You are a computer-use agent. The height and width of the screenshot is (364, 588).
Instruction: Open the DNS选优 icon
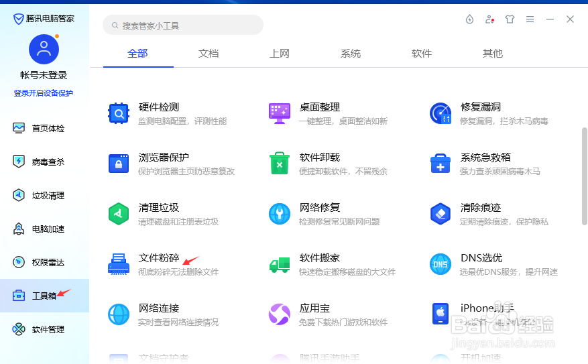(440, 264)
